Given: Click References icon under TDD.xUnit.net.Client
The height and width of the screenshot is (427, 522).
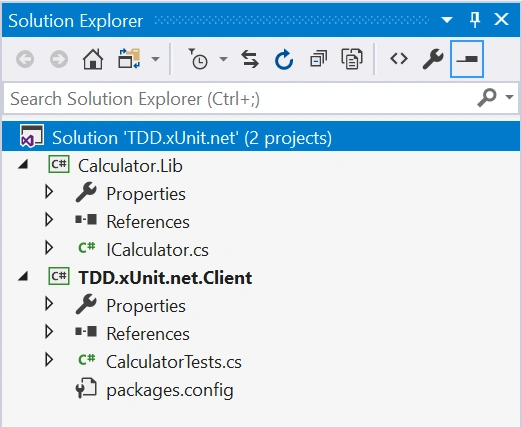Looking at the screenshot, I should pyautogui.click(x=86, y=332).
